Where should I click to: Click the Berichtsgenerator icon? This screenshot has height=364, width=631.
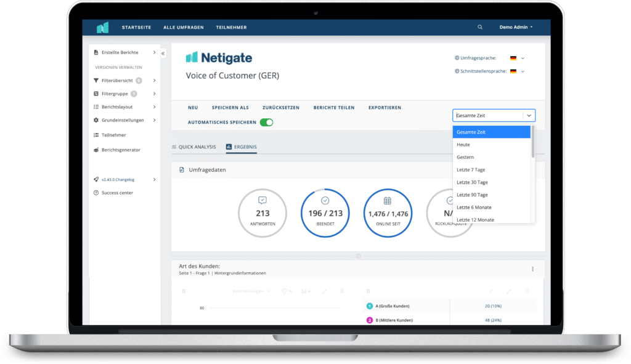(x=96, y=150)
